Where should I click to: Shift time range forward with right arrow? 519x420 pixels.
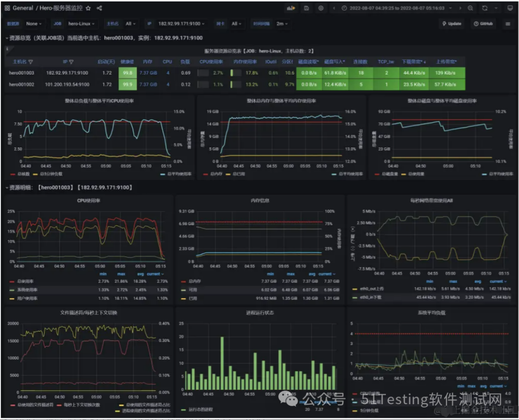pyautogui.click(x=460, y=8)
